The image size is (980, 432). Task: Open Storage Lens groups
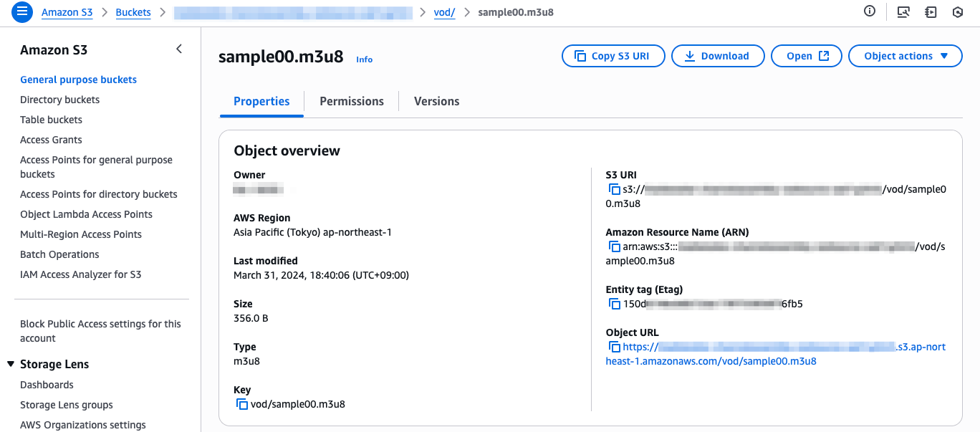[67, 405]
